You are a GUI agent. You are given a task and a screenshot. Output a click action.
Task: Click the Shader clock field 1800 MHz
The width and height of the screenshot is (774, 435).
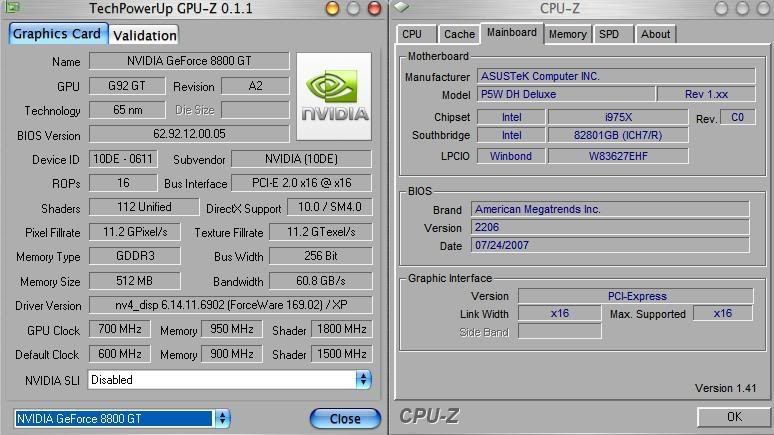click(x=342, y=329)
